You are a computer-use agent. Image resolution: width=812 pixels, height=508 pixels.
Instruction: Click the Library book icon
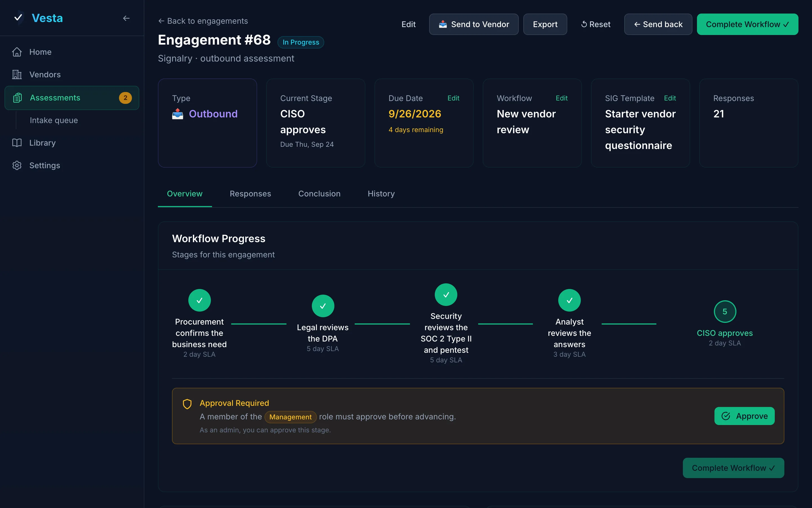point(17,143)
